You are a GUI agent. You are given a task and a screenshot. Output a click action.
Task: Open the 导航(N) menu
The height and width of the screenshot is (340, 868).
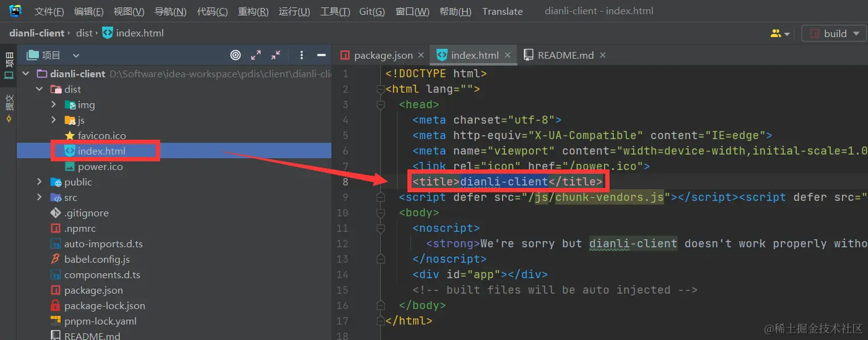[x=170, y=11]
